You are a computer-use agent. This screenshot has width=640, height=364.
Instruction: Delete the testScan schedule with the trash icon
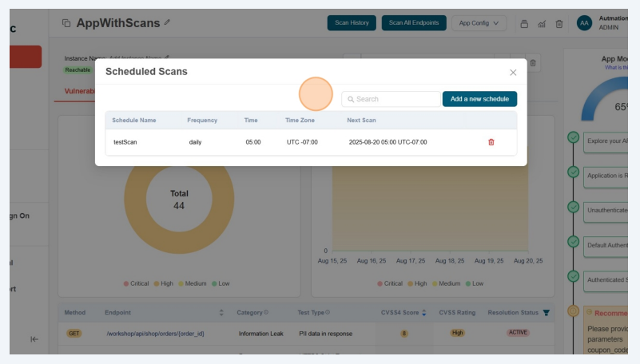[x=491, y=142]
